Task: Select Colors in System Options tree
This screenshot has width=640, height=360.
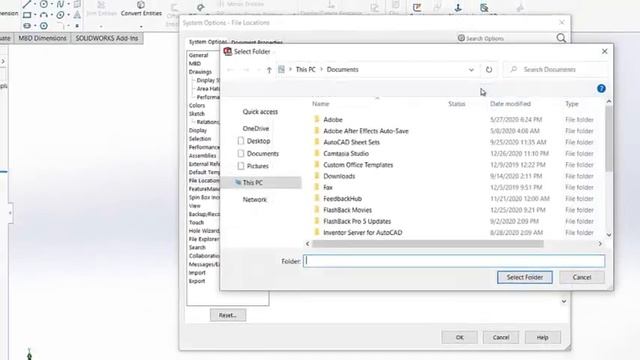Action: (197, 105)
